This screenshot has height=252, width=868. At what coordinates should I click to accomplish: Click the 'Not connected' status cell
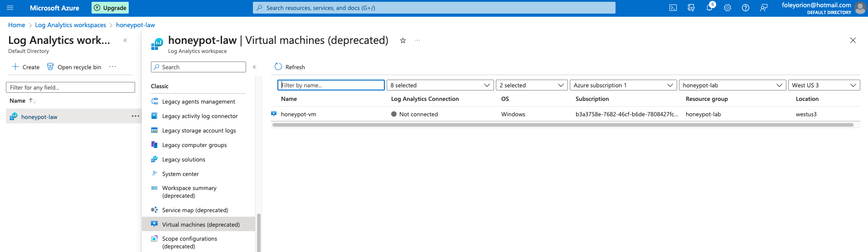415,114
